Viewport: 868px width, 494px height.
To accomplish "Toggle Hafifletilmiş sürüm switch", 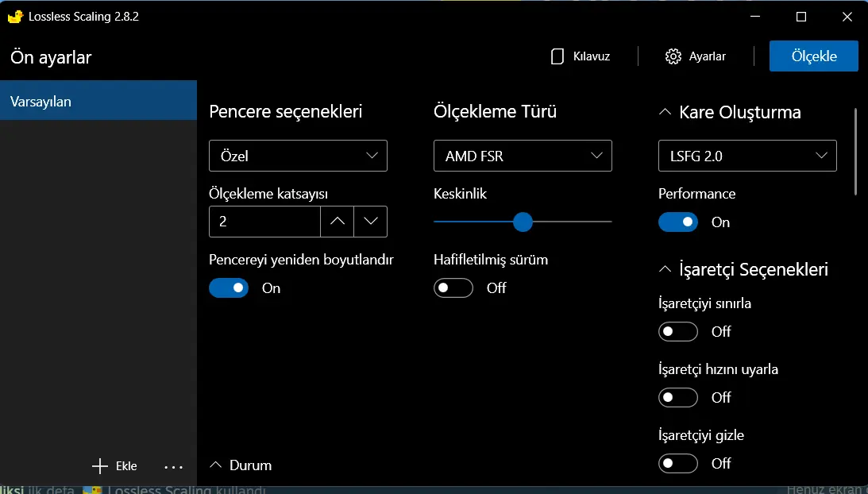I will (x=453, y=288).
